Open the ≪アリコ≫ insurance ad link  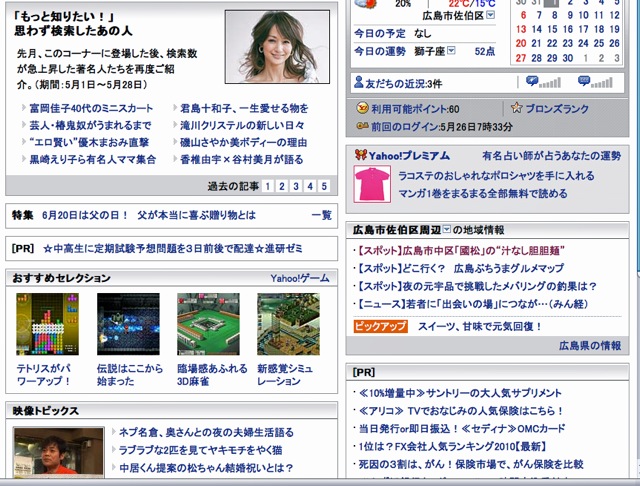click(x=461, y=411)
